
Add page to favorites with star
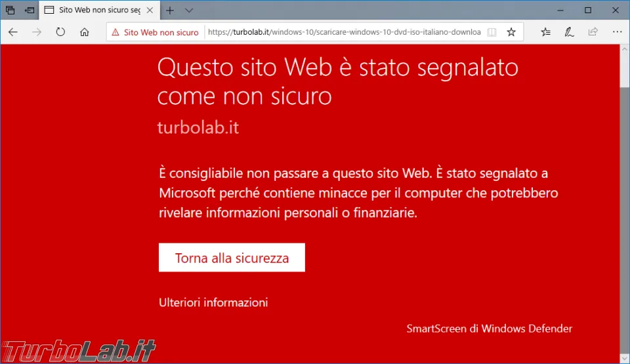(511, 32)
